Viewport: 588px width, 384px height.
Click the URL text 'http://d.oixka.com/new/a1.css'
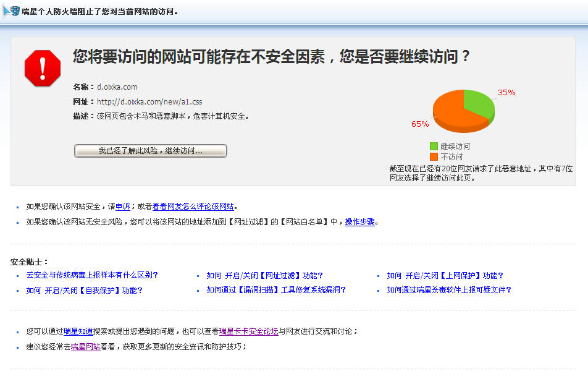coord(149,102)
